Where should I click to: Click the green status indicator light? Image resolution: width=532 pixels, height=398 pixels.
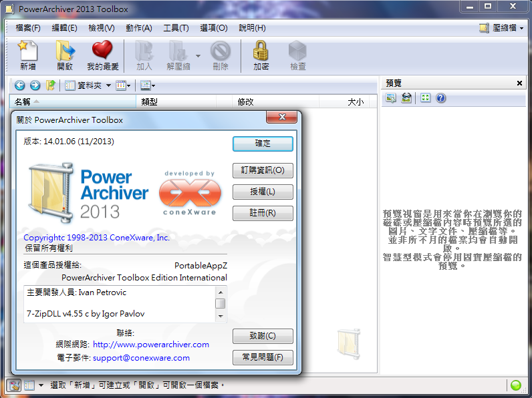[516, 385]
